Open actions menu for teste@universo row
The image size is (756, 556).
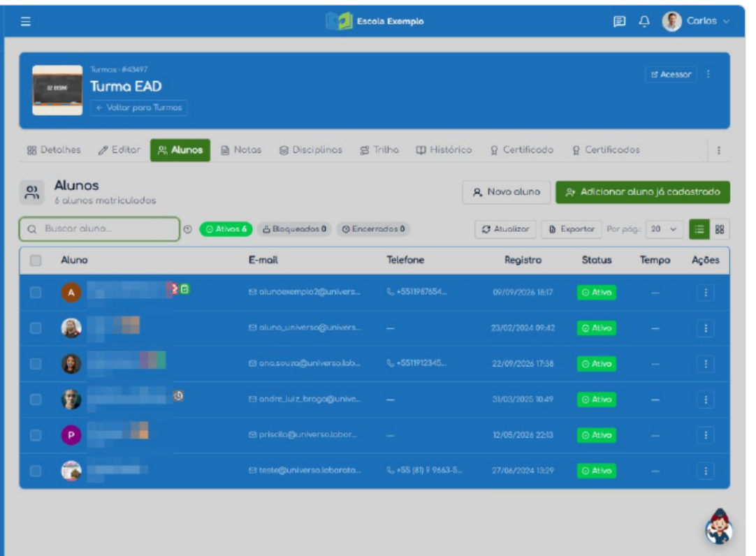(706, 471)
